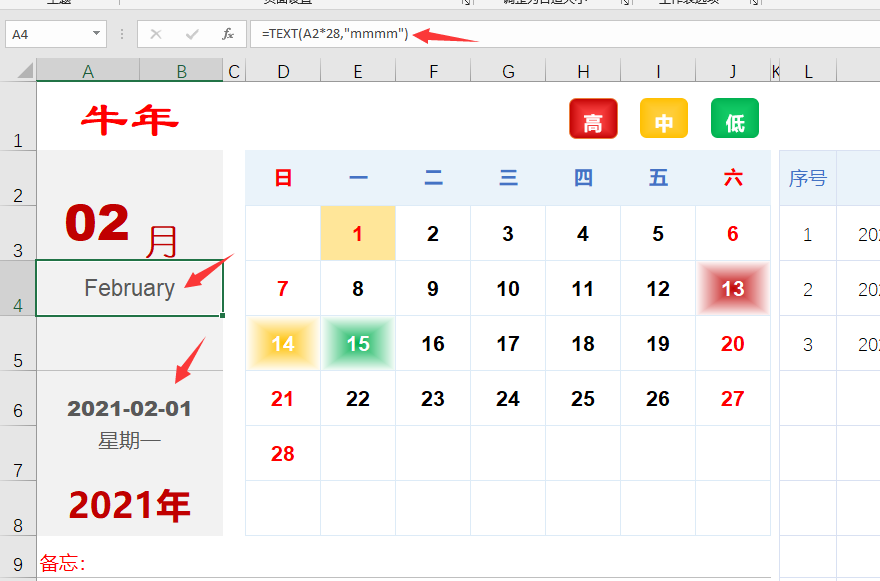Image resolution: width=880 pixels, height=581 pixels.
Task: Select row 2 header
Action: [x=18, y=179]
